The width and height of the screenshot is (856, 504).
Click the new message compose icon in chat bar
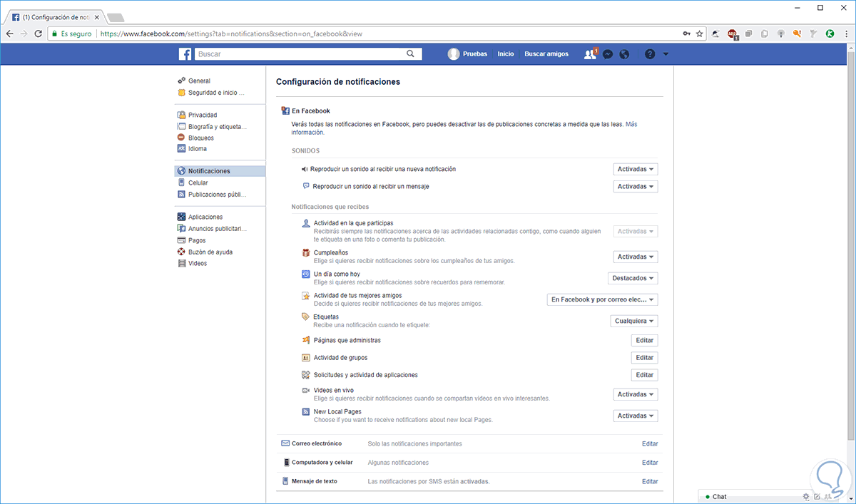pyautogui.click(x=817, y=496)
